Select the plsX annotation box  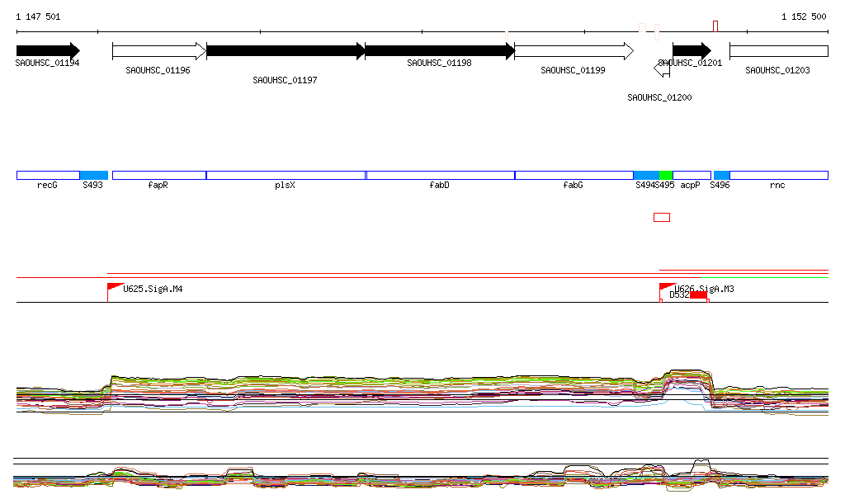pyautogui.click(x=285, y=175)
